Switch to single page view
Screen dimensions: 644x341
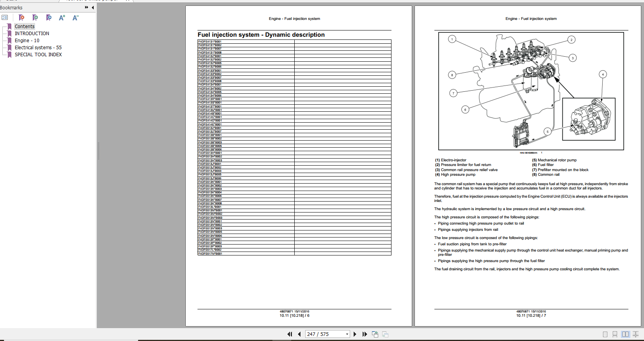[605, 334]
